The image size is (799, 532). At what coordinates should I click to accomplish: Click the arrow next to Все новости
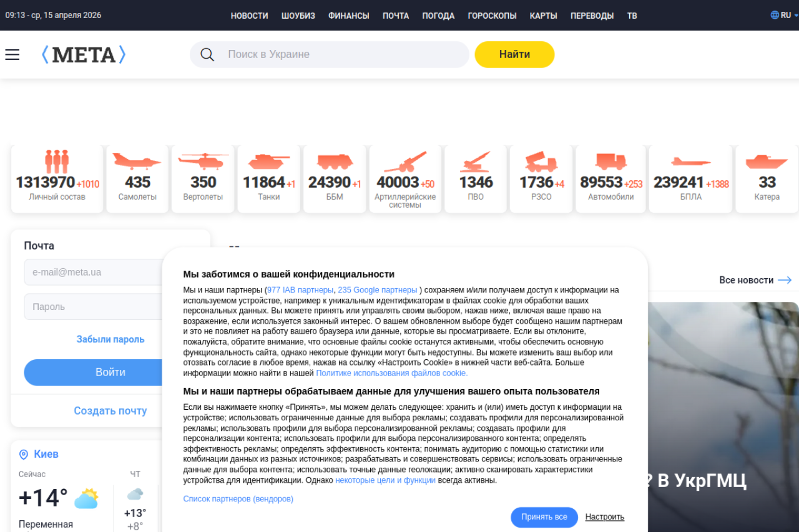pos(785,281)
